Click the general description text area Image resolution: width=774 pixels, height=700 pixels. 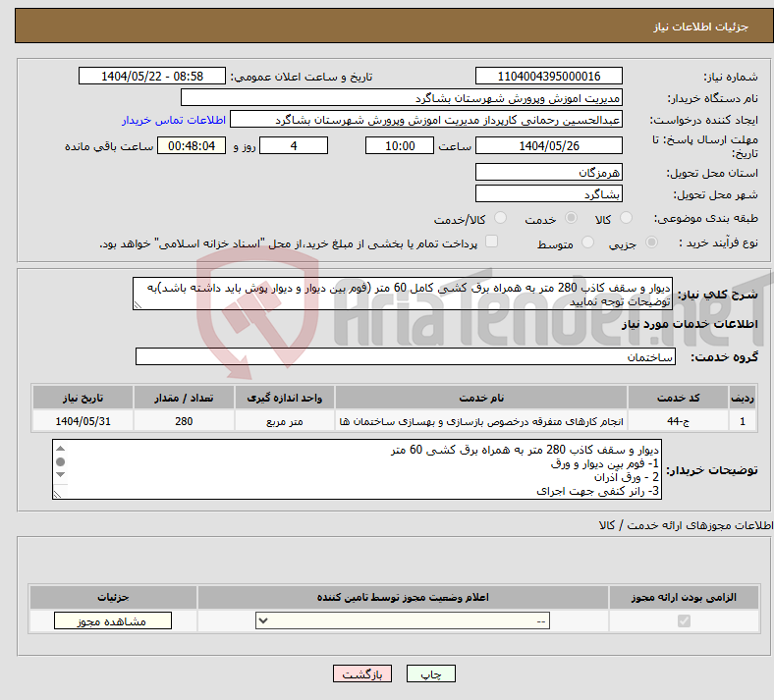pyautogui.click(x=403, y=294)
